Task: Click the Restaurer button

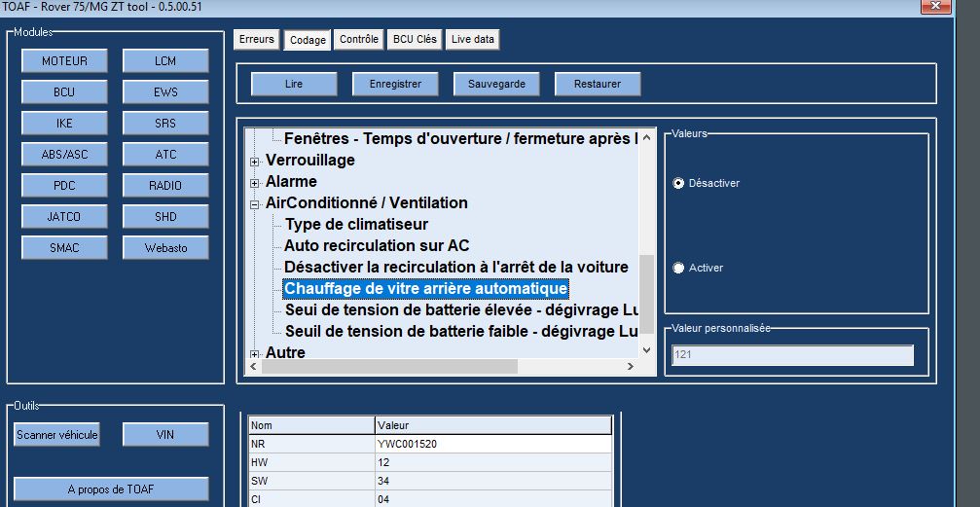Action: coord(598,84)
